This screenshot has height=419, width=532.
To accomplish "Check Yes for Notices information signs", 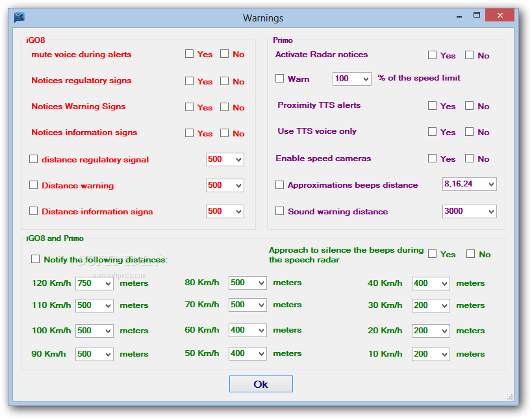I will (x=189, y=133).
